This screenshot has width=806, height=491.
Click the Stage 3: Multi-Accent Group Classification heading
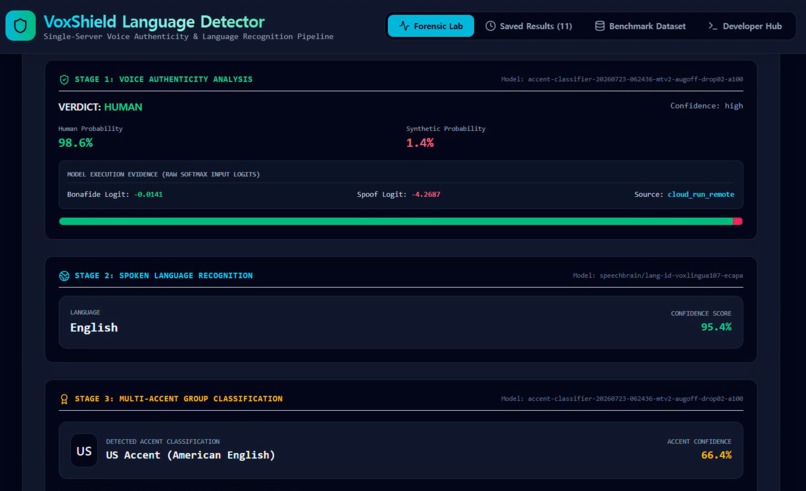(178, 398)
